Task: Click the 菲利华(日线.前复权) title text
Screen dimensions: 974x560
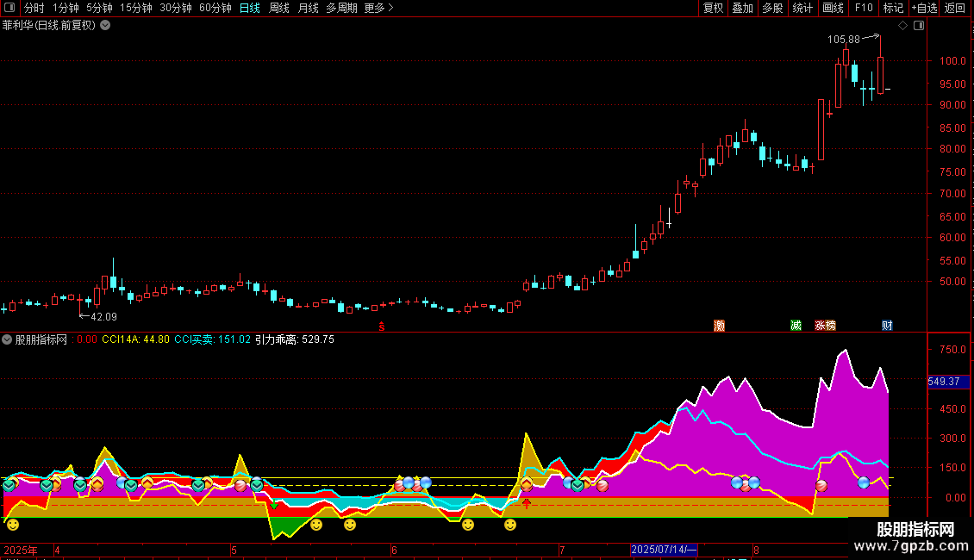Action: click(x=49, y=26)
